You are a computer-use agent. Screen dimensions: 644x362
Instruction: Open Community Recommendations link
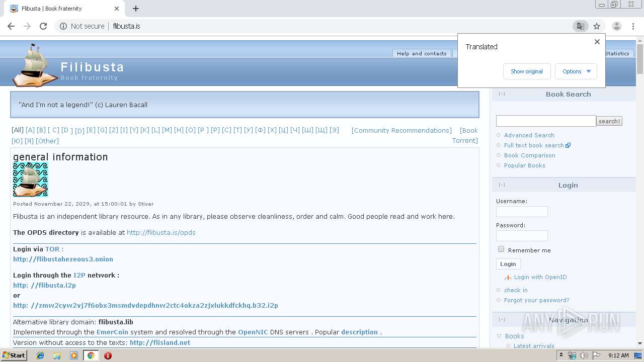pyautogui.click(x=401, y=131)
